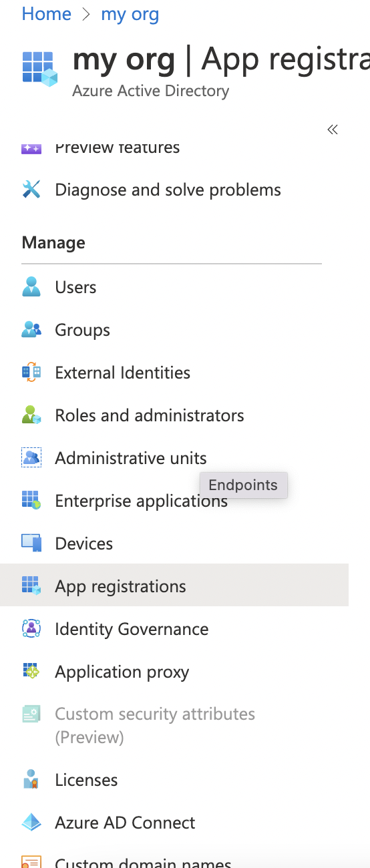
Task: Open Identity Governance
Action: pos(132,629)
